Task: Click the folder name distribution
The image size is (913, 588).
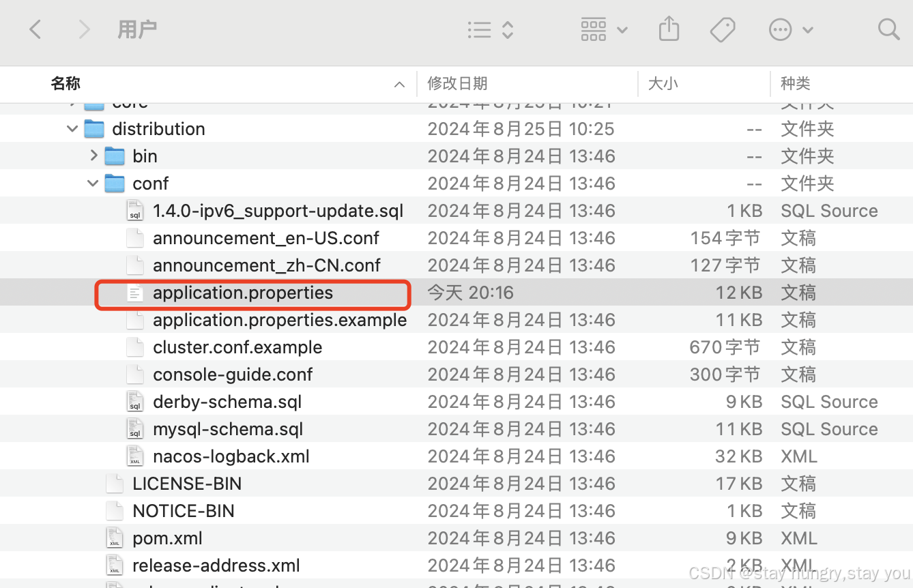Action: (x=158, y=129)
